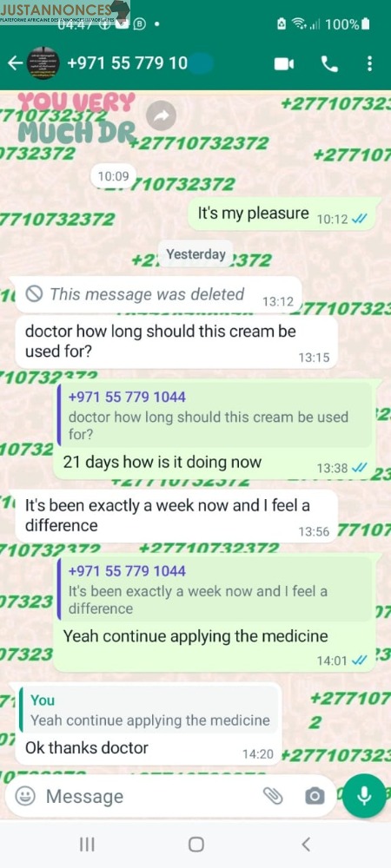
Task: Tap the forward arrow on image message
Action: tap(161, 116)
